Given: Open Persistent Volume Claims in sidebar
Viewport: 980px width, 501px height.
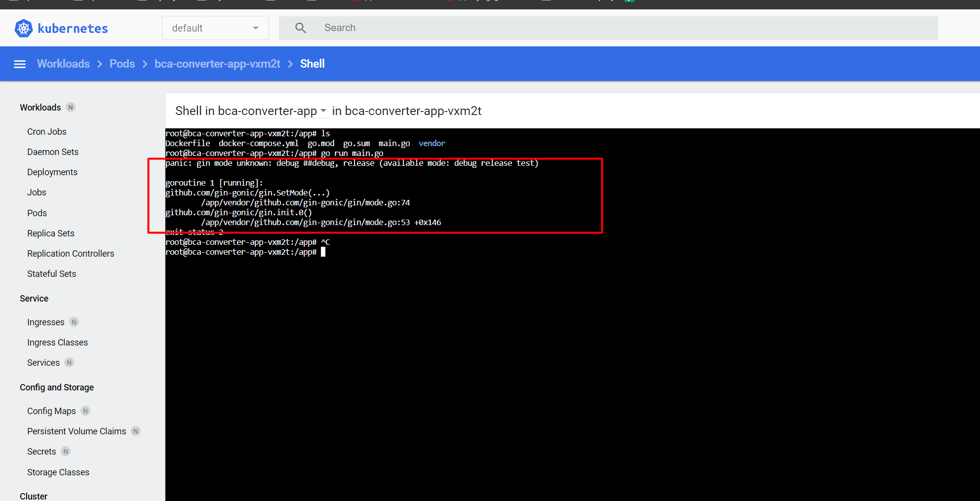Looking at the screenshot, I should tap(77, 431).
